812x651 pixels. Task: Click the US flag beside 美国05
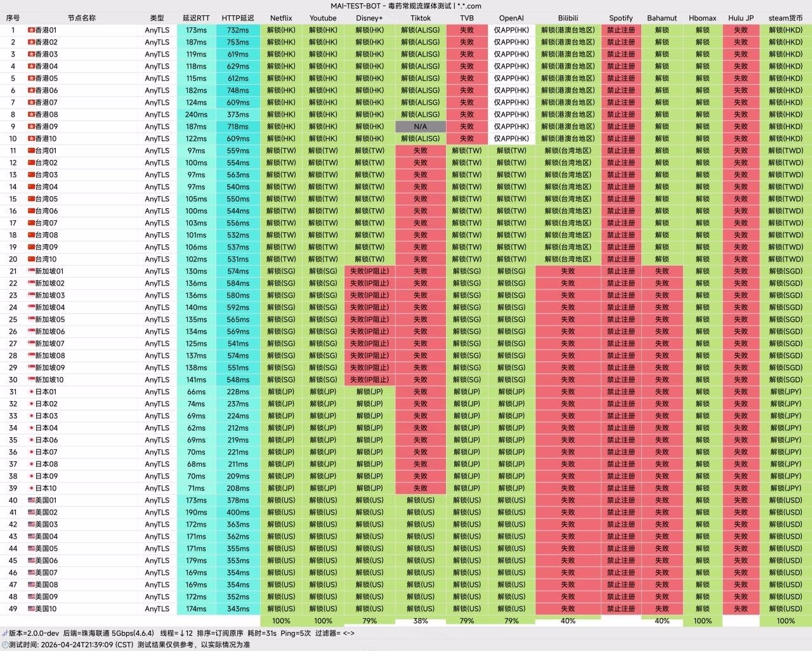point(31,548)
